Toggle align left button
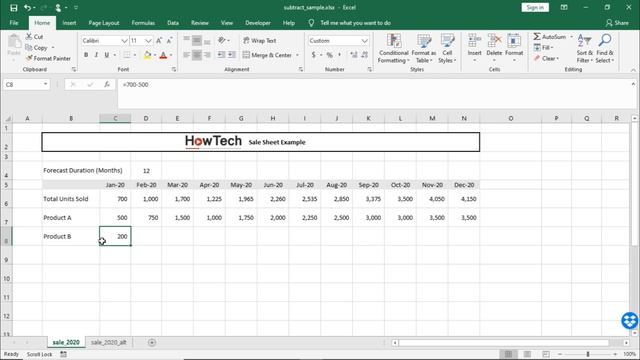The image size is (640, 360). (187, 55)
